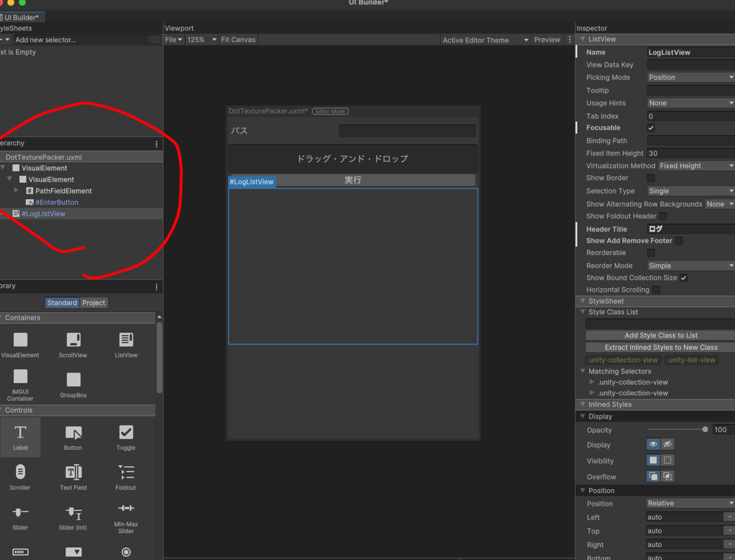The width and height of the screenshot is (735, 560).
Task: Select the GroupBox library icon
Action: [73, 379]
